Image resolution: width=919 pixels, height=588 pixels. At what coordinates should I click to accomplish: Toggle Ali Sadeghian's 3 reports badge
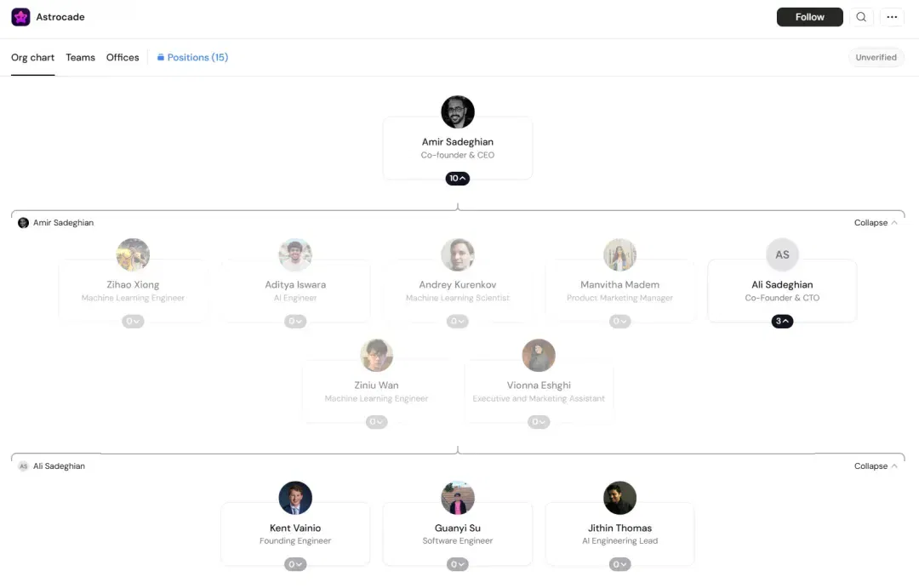782,322
